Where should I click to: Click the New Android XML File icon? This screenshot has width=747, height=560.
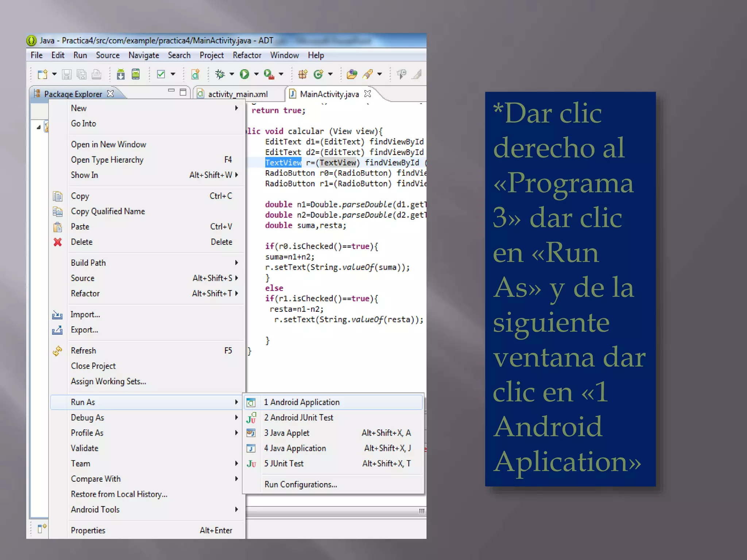(196, 74)
